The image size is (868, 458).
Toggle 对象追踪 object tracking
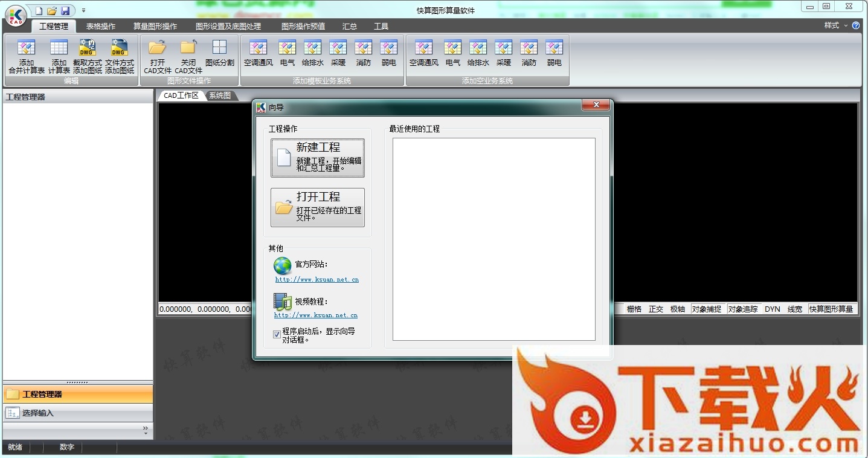[x=743, y=309]
